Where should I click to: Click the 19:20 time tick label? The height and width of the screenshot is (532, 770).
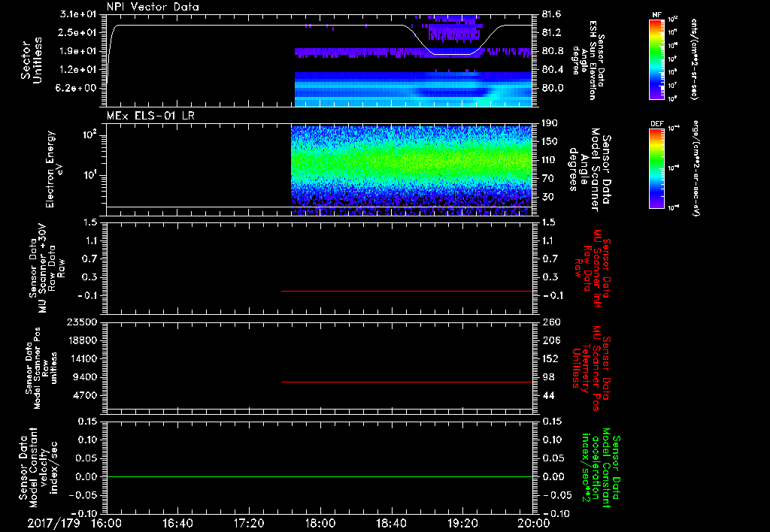point(462,523)
